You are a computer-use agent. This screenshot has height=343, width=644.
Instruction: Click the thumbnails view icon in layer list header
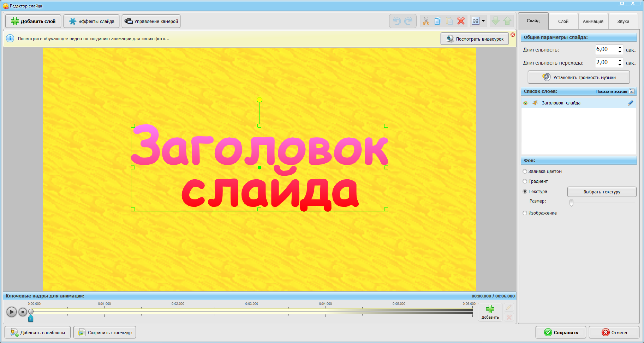coord(632,91)
